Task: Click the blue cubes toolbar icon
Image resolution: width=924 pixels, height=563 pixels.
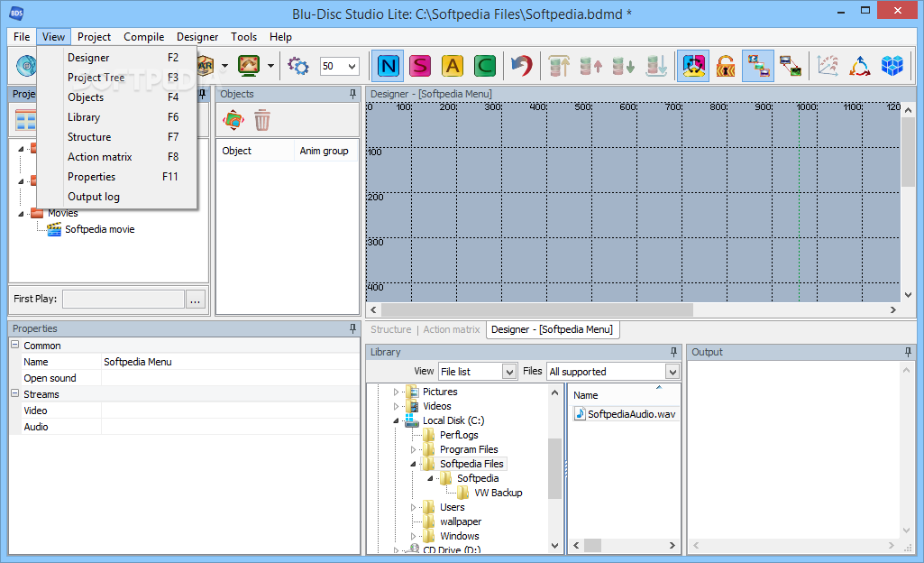Action: [x=892, y=66]
